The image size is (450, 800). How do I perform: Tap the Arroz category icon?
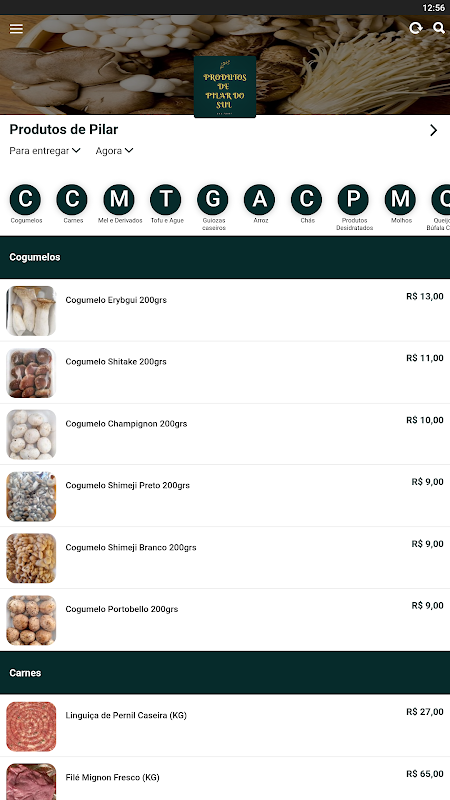tap(260, 199)
